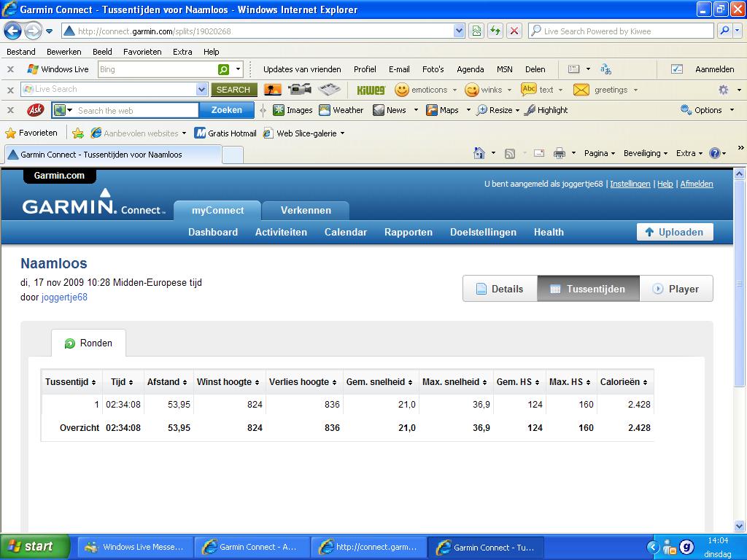This screenshot has width=747, height=560.
Task: Click the Windows Start button
Action: coord(35,547)
